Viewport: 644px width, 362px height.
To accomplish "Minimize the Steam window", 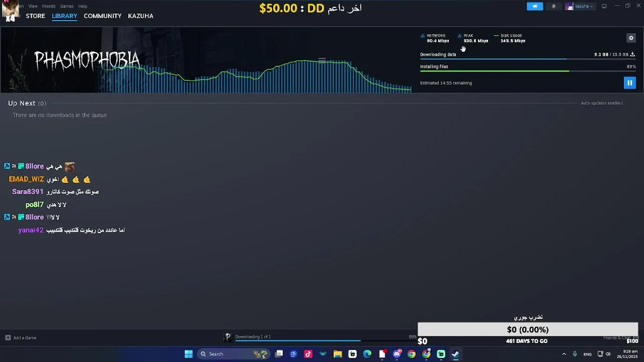I will coord(617,6).
